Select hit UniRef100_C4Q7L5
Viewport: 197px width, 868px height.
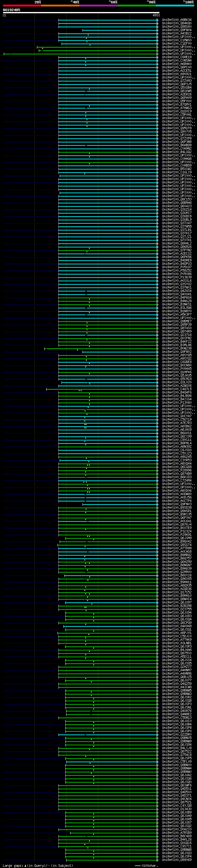pyautogui.click(x=177, y=389)
